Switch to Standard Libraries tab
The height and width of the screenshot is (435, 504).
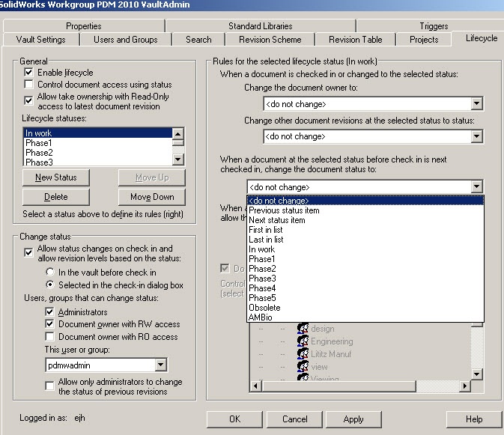pos(261,25)
